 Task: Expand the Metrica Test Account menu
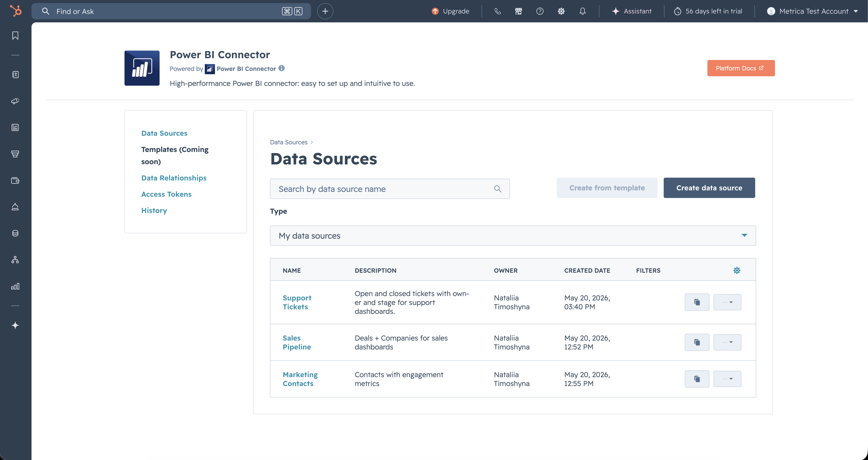point(812,11)
